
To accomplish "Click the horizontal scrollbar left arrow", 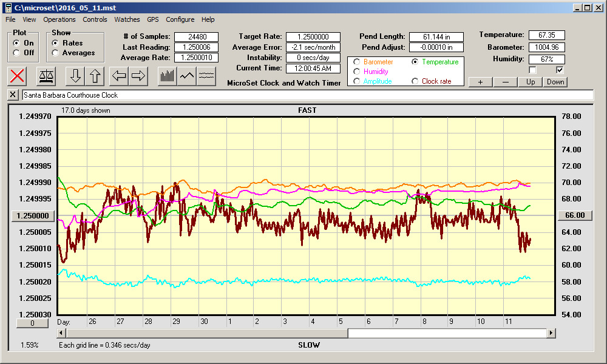I will (61, 333).
